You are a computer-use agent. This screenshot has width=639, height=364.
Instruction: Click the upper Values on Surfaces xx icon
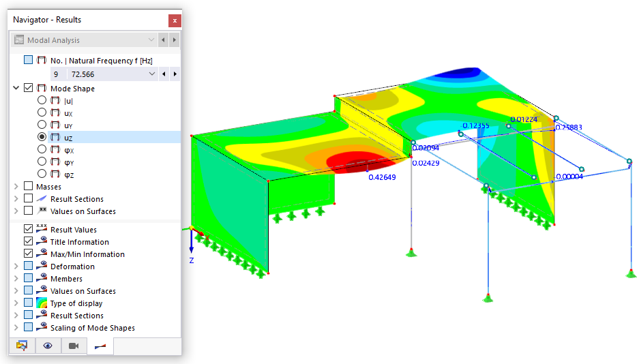pos(42,211)
